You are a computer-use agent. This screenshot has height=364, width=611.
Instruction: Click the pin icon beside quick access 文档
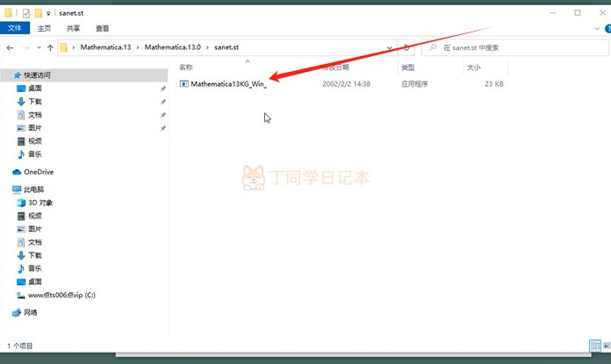pos(163,115)
